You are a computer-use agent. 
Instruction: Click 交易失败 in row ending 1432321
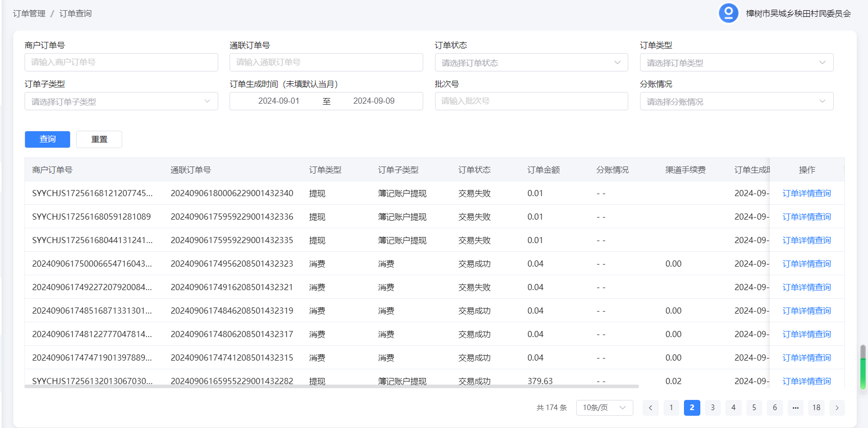click(474, 288)
